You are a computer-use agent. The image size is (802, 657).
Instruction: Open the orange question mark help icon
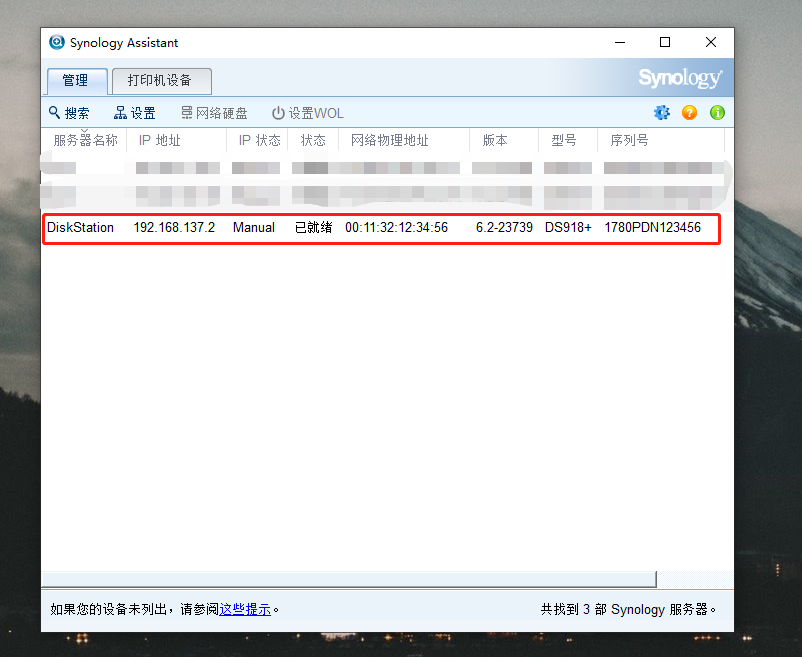[689, 112]
